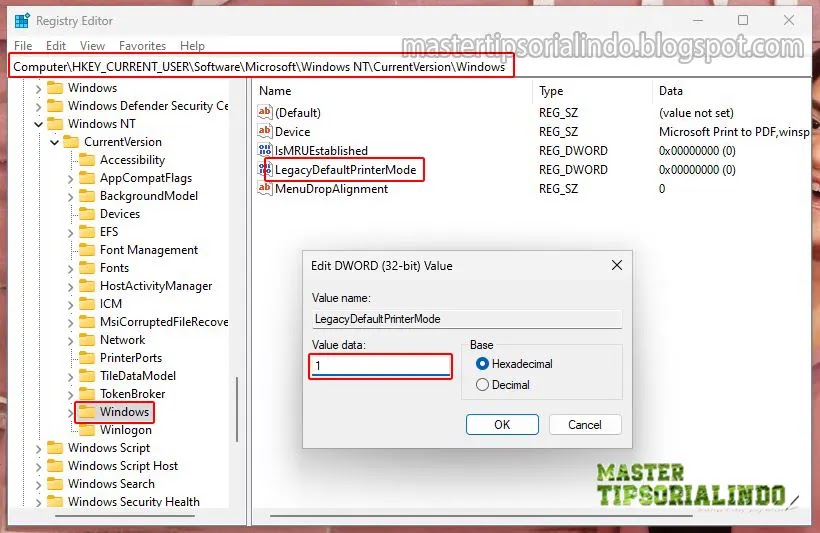
Task: Expand the Fonts key
Action: [x=71, y=268]
